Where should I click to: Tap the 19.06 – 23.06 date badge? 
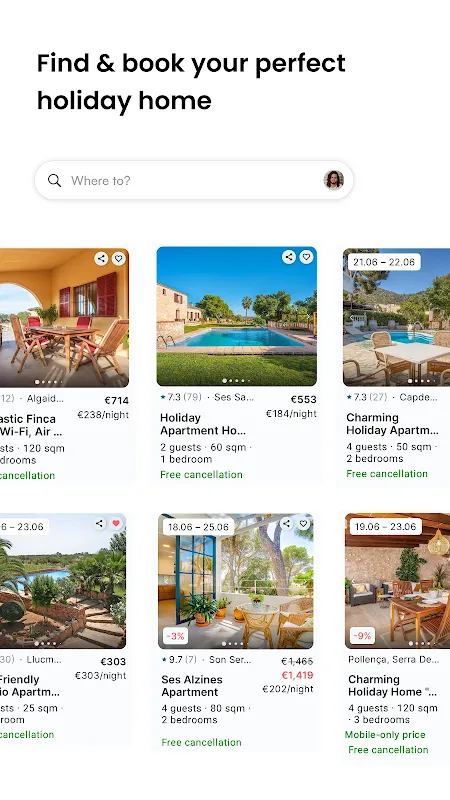[385, 527]
